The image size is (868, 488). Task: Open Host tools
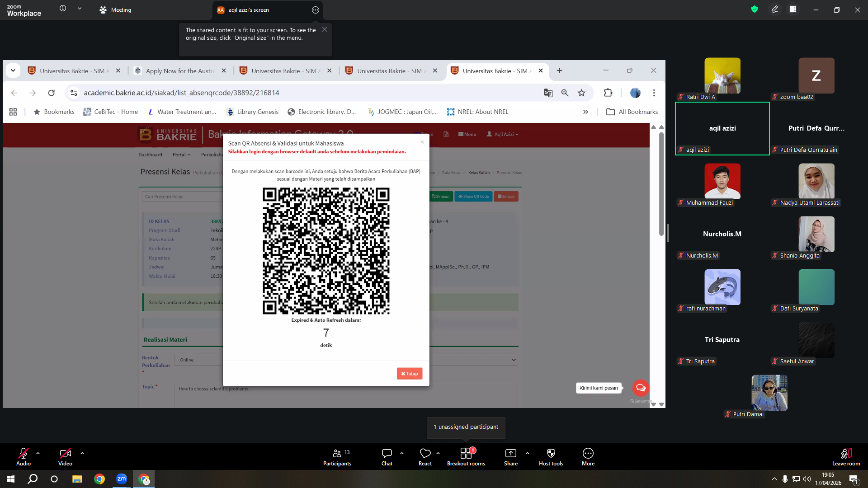pos(551,456)
